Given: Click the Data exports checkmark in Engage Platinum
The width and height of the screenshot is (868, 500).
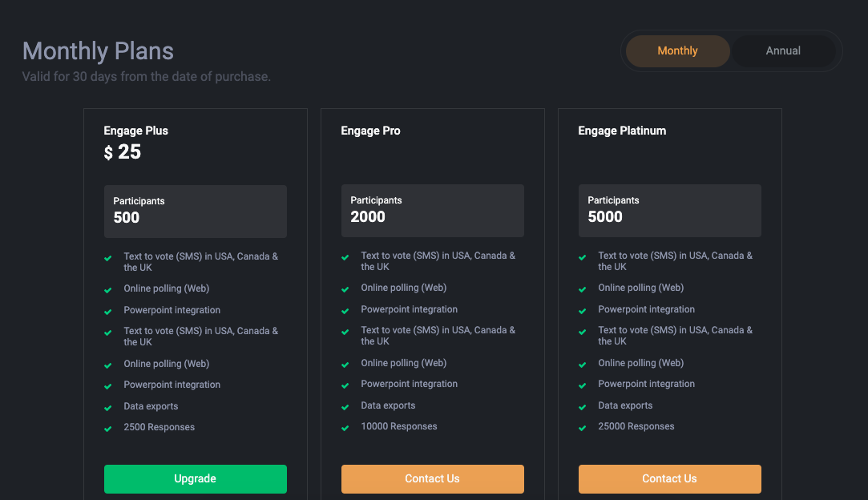Looking at the screenshot, I should point(583,407).
